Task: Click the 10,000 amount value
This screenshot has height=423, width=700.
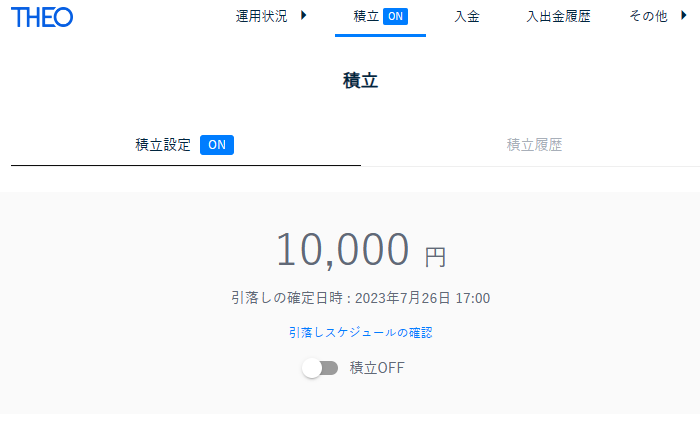Action: pos(342,249)
